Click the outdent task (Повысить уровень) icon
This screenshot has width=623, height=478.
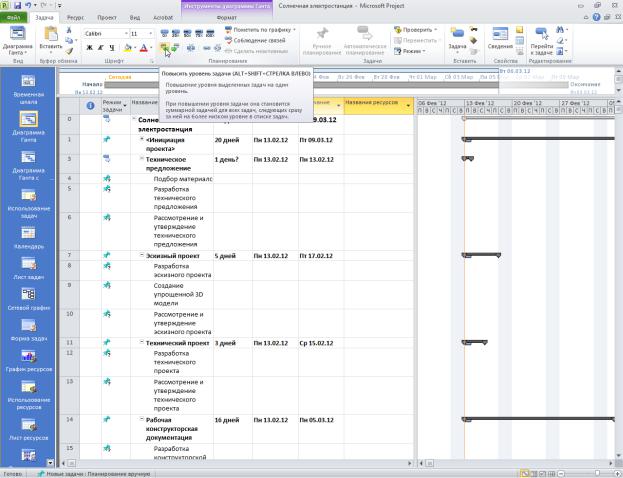coord(164,48)
